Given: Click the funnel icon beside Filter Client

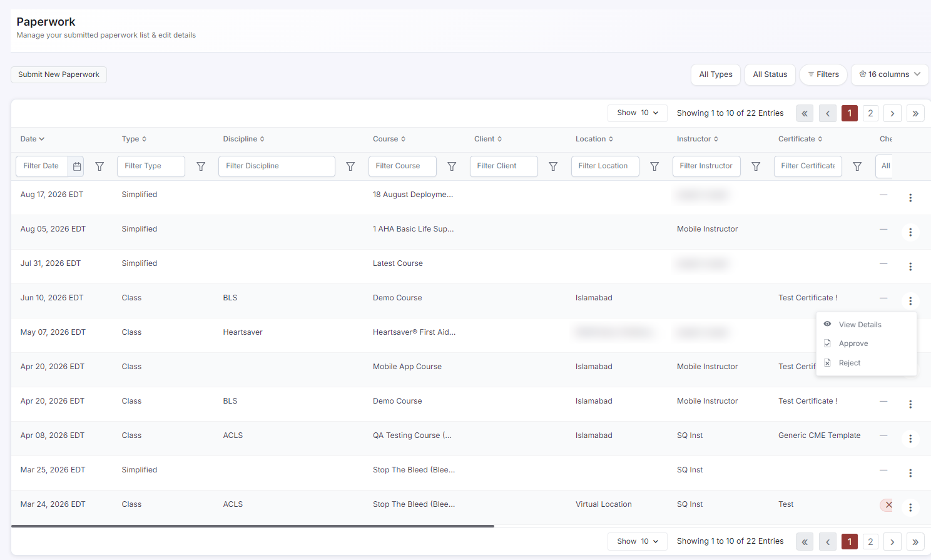Looking at the screenshot, I should (553, 166).
